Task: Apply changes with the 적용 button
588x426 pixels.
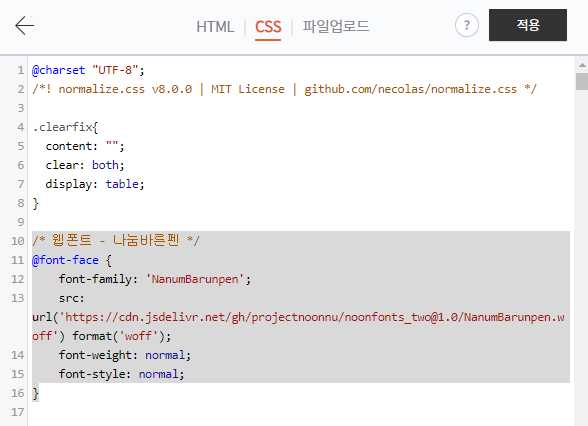Action: (x=528, y=25)
